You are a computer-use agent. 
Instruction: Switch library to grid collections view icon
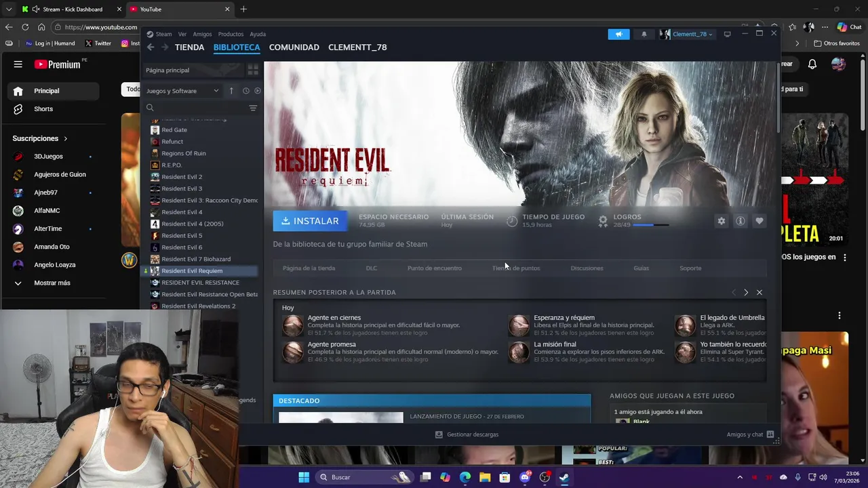(253, 70)
